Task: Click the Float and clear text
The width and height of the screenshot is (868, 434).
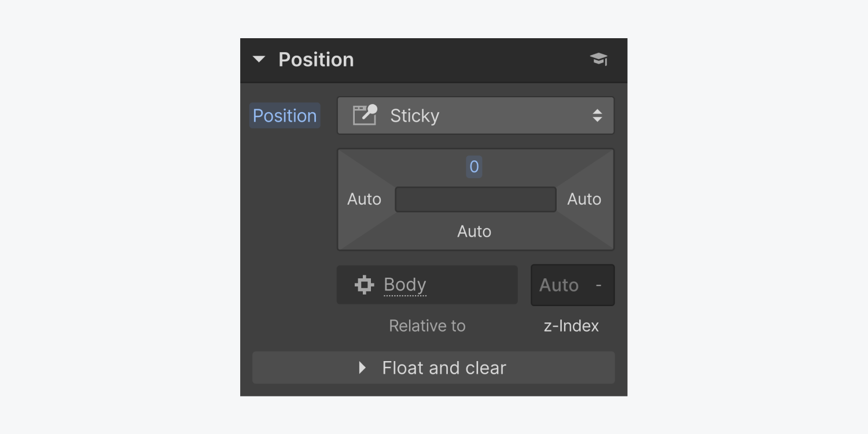Action: 444,367
